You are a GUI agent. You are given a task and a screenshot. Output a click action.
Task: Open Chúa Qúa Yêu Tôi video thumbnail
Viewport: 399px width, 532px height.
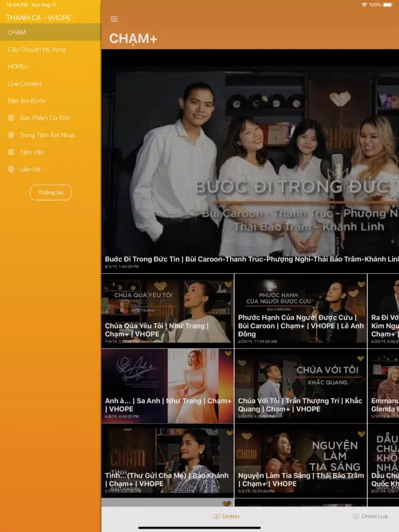167,311
